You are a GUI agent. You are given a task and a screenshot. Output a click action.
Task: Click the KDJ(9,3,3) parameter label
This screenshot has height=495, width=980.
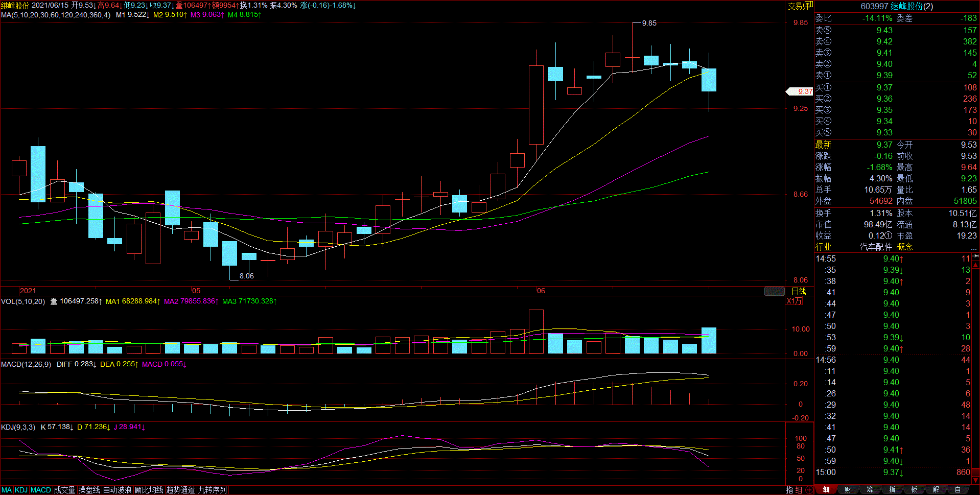(x=18, y=427)
